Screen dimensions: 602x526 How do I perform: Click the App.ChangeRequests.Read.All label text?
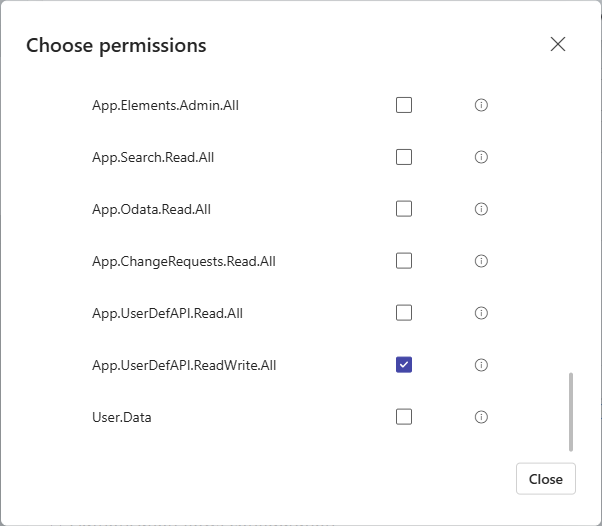[x=184, y=261]
